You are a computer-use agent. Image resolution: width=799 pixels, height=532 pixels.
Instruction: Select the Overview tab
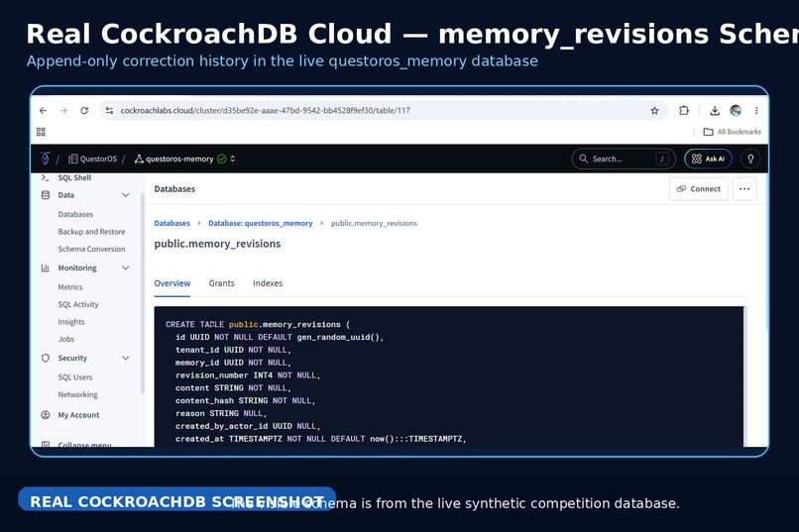(x=172, y=283)
